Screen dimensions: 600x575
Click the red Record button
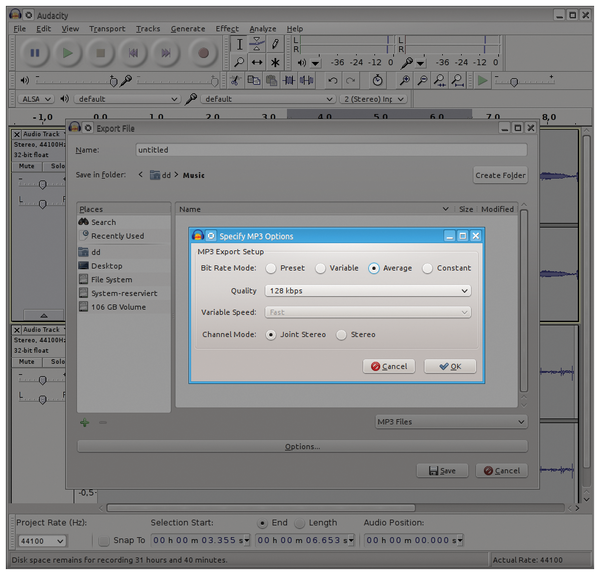[x=203, y=53]
